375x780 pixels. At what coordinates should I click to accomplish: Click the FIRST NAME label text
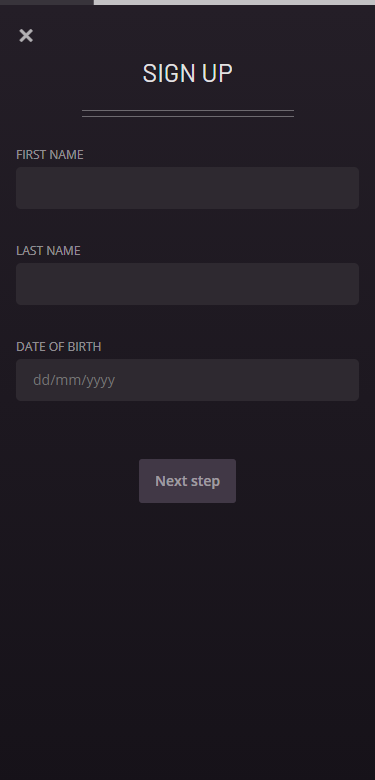click(x=50, y=155)
